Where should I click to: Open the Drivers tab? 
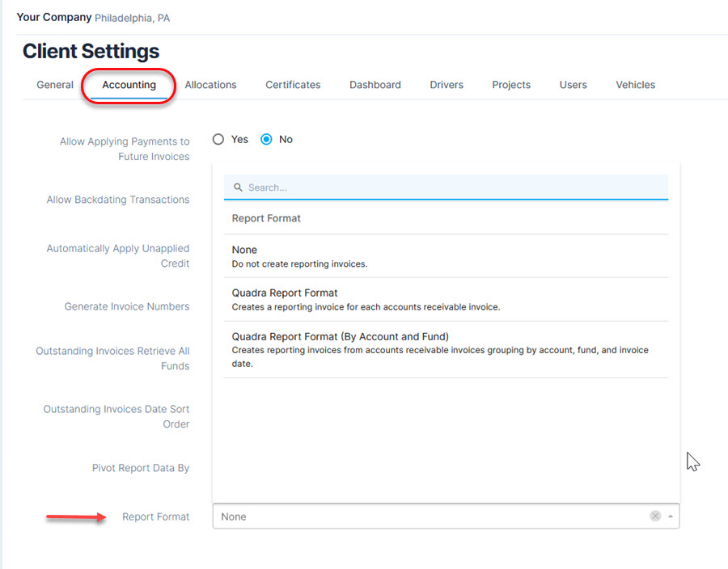point(447,85)
